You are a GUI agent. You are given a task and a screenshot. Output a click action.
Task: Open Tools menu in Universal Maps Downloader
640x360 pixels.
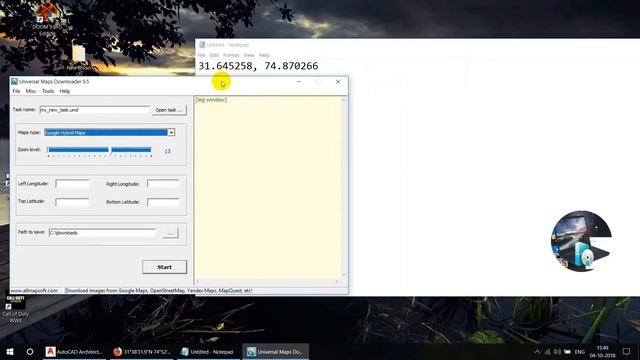point(48,91)
